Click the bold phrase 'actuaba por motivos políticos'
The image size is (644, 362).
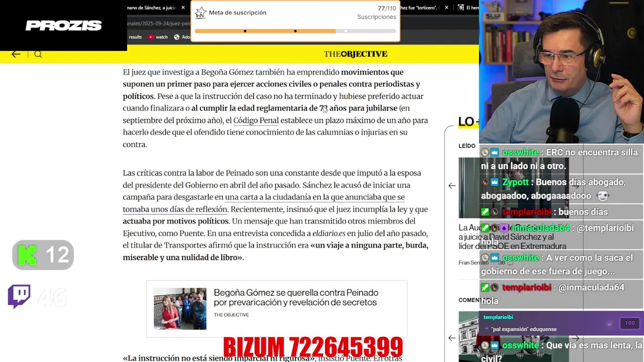(176, 221)
